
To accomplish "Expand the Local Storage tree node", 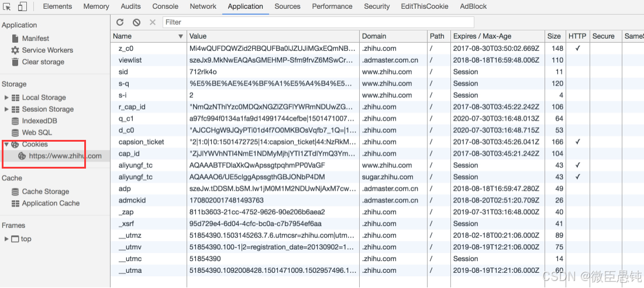I will 6,97.
